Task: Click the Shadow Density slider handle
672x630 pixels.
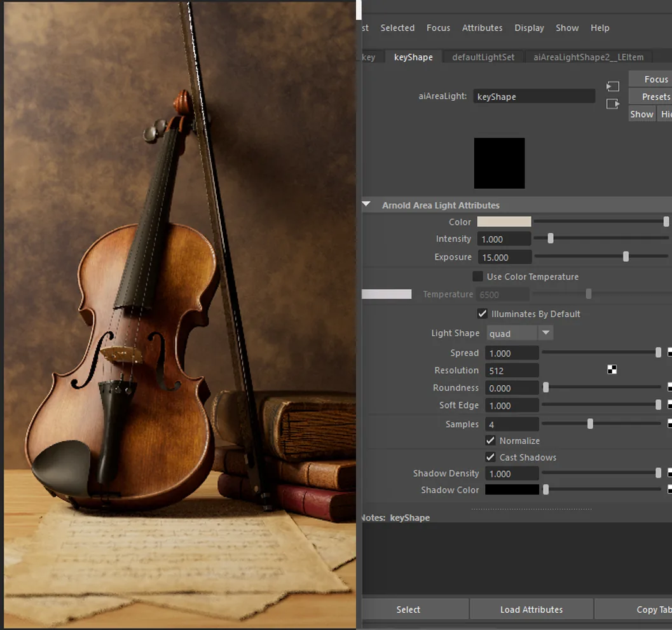Action: click(658, 473)
